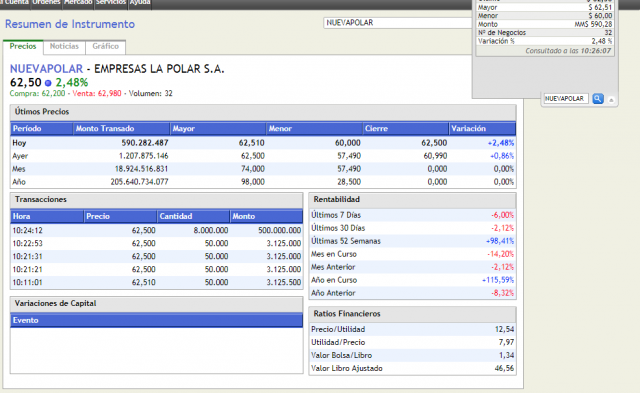640x393 pixels.
Task: Select Año amount 205.640.734.077
Action: point(139,182)
